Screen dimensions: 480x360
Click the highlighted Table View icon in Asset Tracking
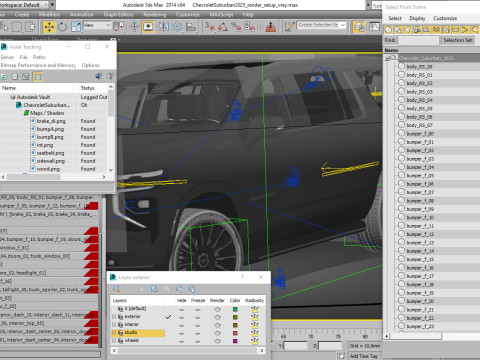point(37,77)
